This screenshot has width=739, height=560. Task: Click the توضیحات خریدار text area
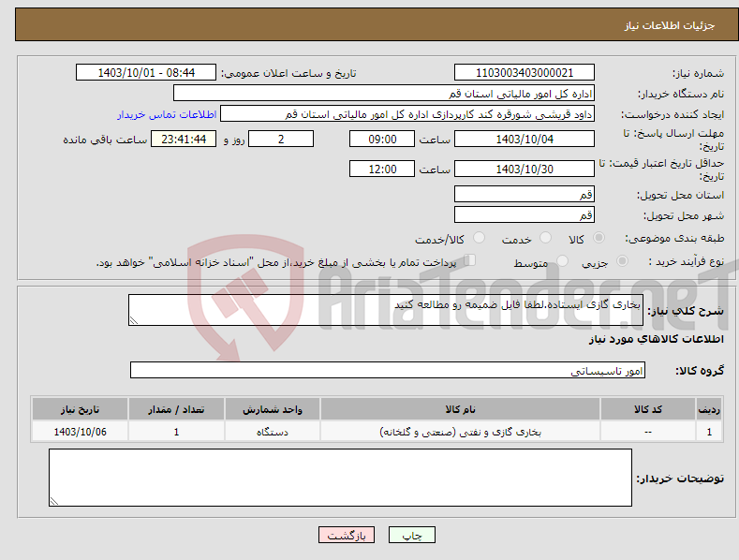[340, 478]
